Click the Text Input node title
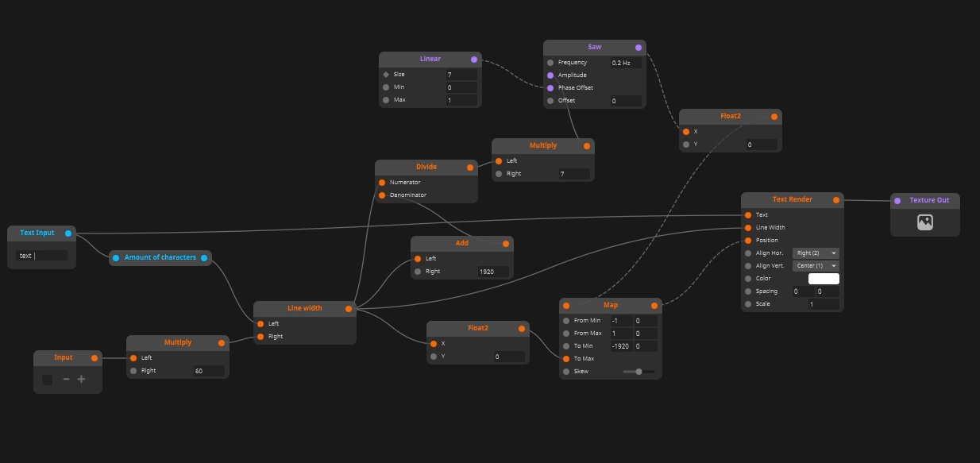The width and height of the screenshot is (980, 463). tap(37, 233)
